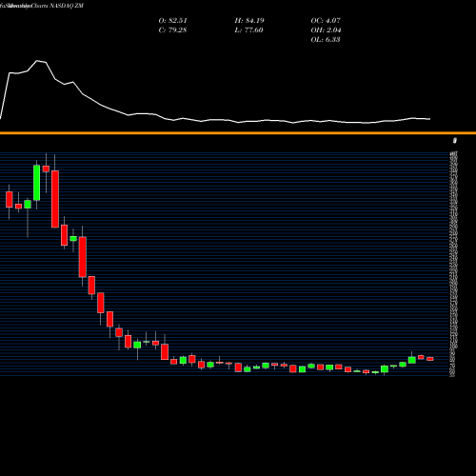Click the tallest green candlestick near the peak

pyautogui.click(x=37, y=183)
